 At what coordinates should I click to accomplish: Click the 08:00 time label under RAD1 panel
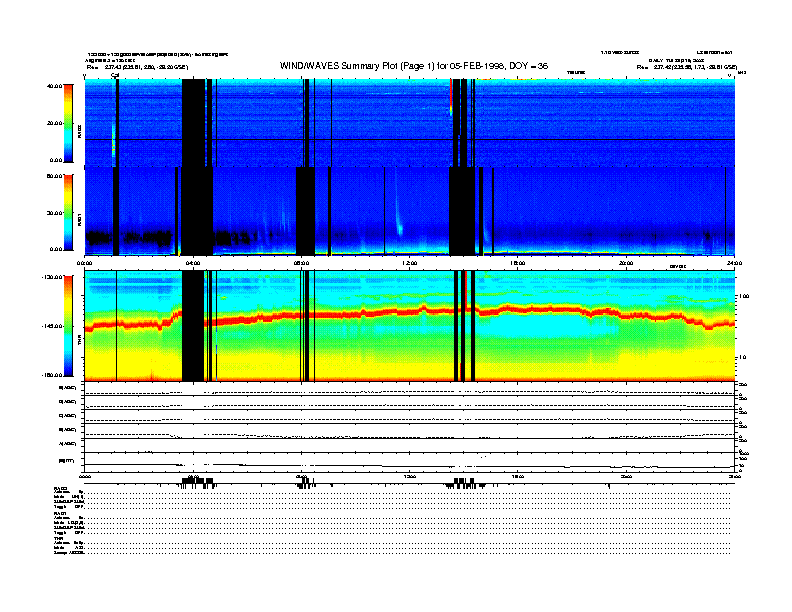pyautogui.click(x=301, y=263)
